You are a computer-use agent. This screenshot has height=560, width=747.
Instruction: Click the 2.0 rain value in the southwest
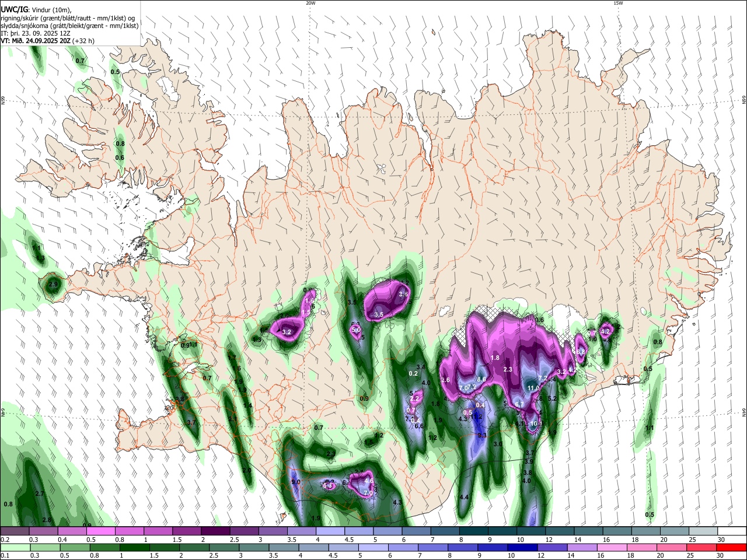247,470
